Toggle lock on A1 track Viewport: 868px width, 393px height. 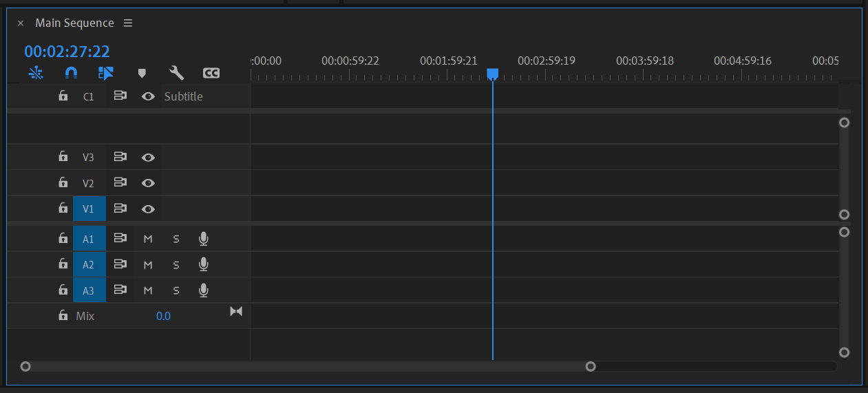(x=63, y=238)
